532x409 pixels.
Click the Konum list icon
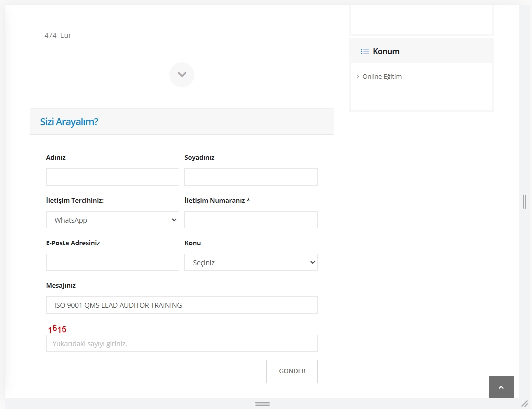(365, 51)
